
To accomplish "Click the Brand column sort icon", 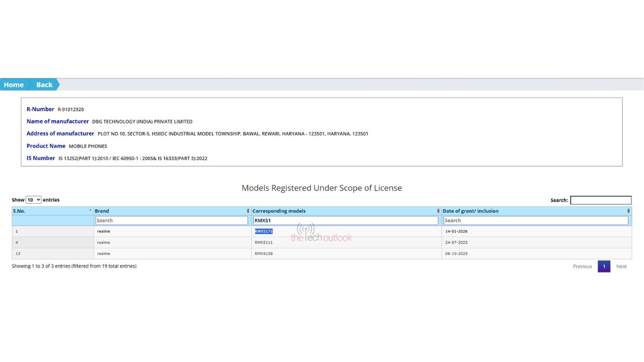I will pos(248,211).
